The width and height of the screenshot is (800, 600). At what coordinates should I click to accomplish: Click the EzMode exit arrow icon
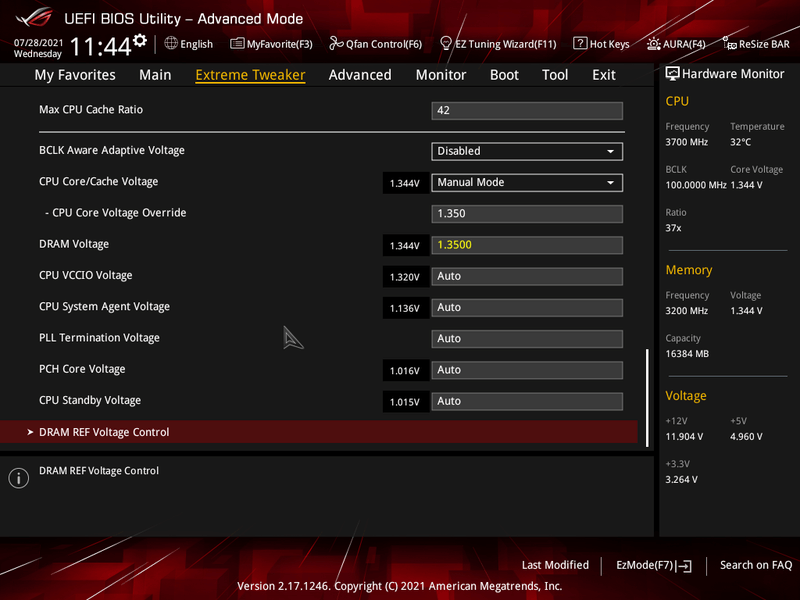[684, 565]
